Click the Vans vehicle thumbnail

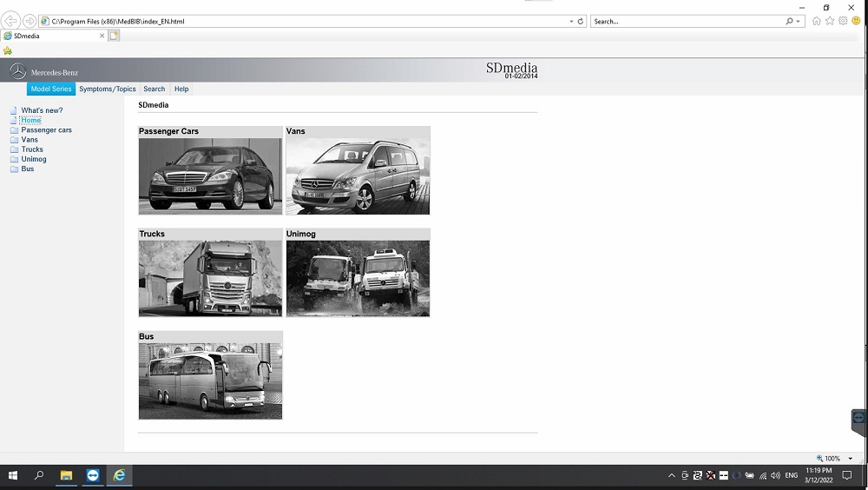[358, 175]
